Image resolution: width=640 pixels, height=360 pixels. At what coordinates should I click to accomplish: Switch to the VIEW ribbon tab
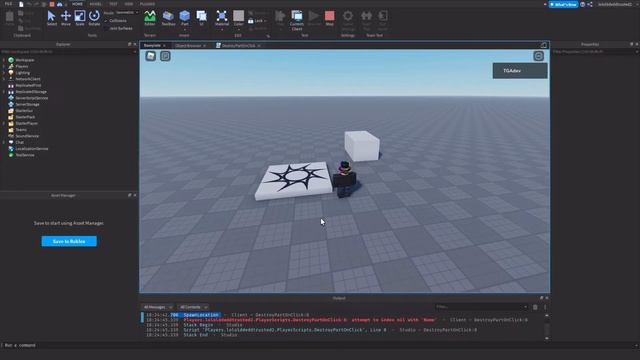pyautogui.click(x=129, y=4)
